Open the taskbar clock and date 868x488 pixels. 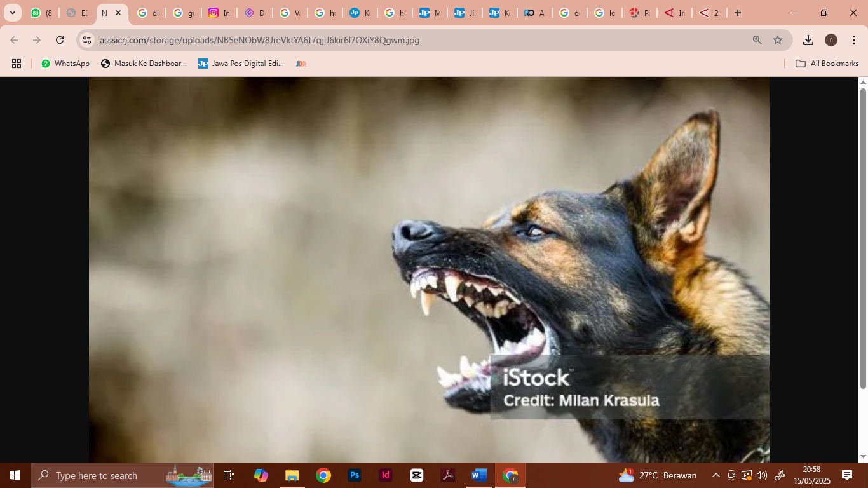point(811,475)
